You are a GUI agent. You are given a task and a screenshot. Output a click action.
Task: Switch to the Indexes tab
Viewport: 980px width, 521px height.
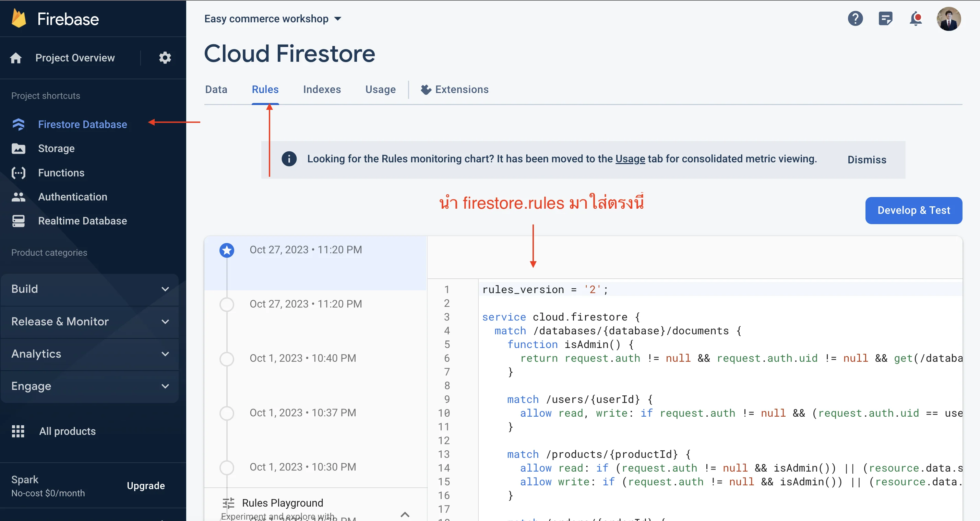(322, 90)
